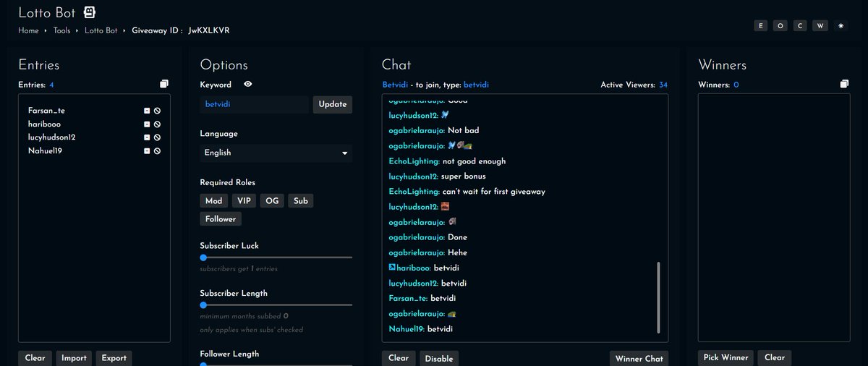Select Farsan_te in entries list
The image size is (868, 366).
[47, 111]
